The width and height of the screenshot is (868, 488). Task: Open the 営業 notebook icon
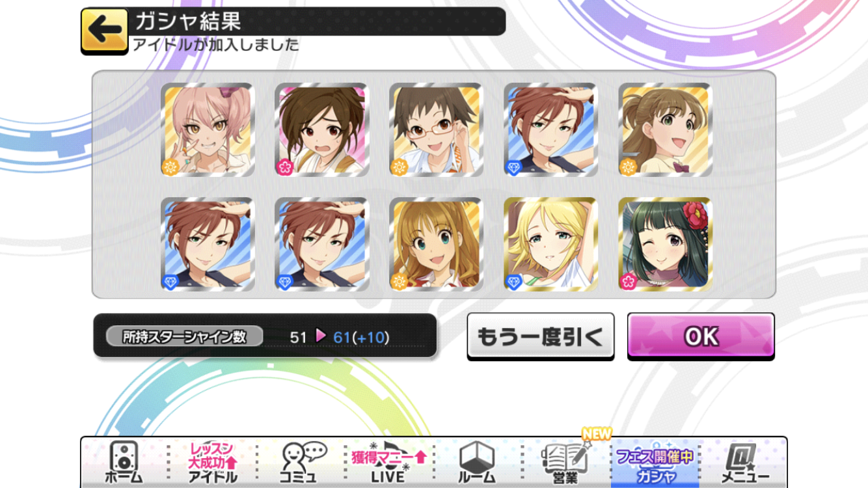[x=565, y=463]
